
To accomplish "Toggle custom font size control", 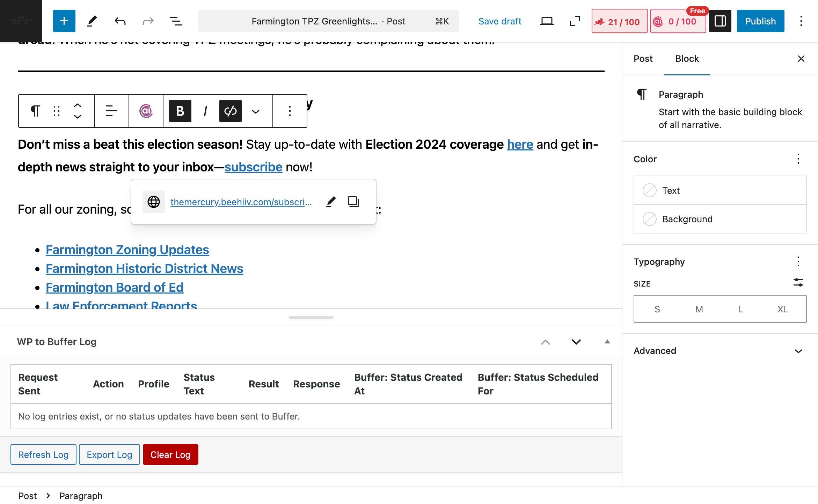I will click(x=798, y=282).
